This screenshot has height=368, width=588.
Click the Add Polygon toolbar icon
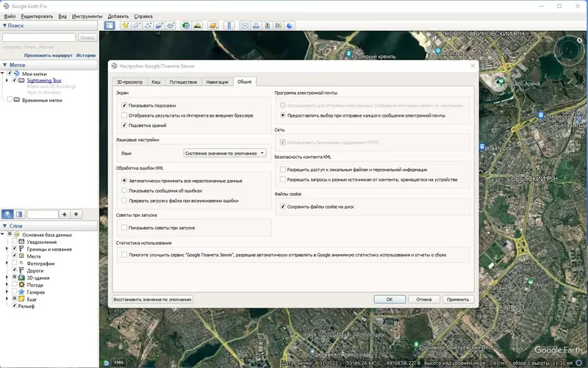[137, 26]
